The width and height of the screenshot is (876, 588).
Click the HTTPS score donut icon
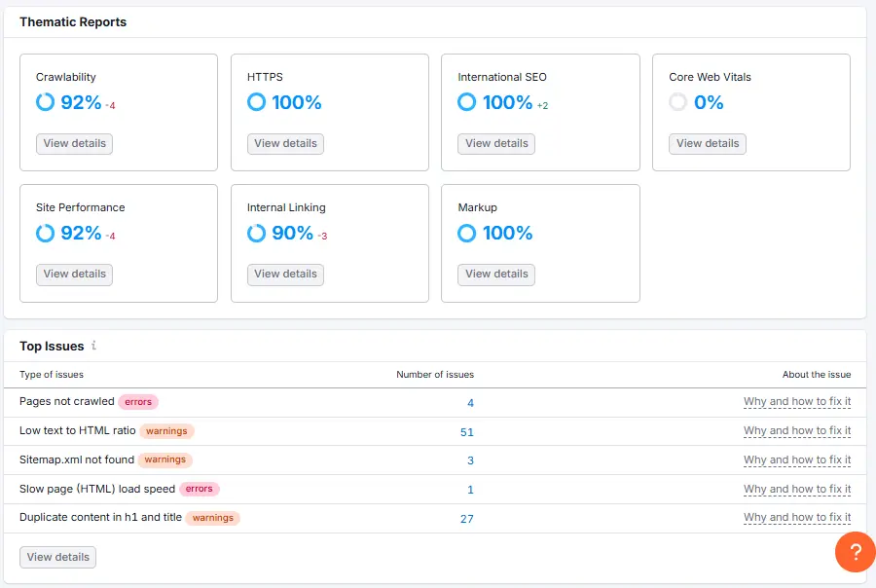click(x=256, y=102)
